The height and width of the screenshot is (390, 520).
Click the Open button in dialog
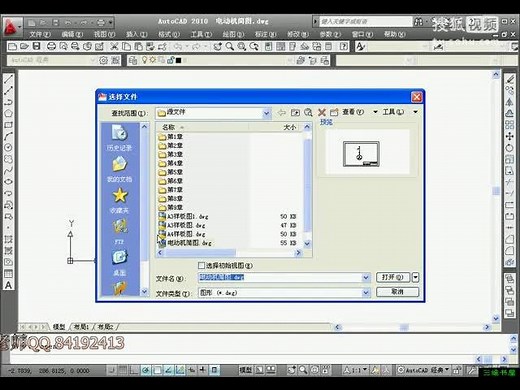tap(393, 277)
